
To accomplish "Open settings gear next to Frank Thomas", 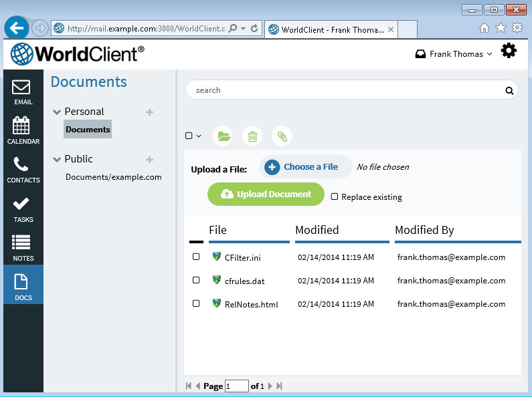I will click(509, 51).
